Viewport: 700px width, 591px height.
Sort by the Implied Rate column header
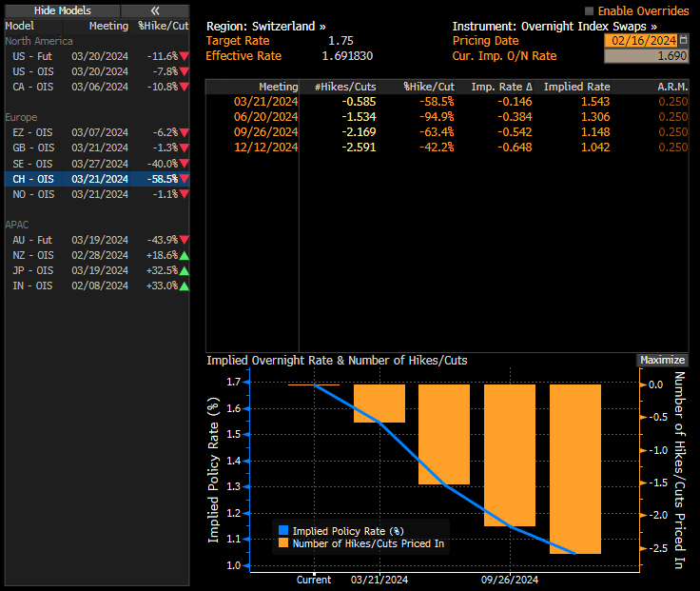tap(576, 87)
